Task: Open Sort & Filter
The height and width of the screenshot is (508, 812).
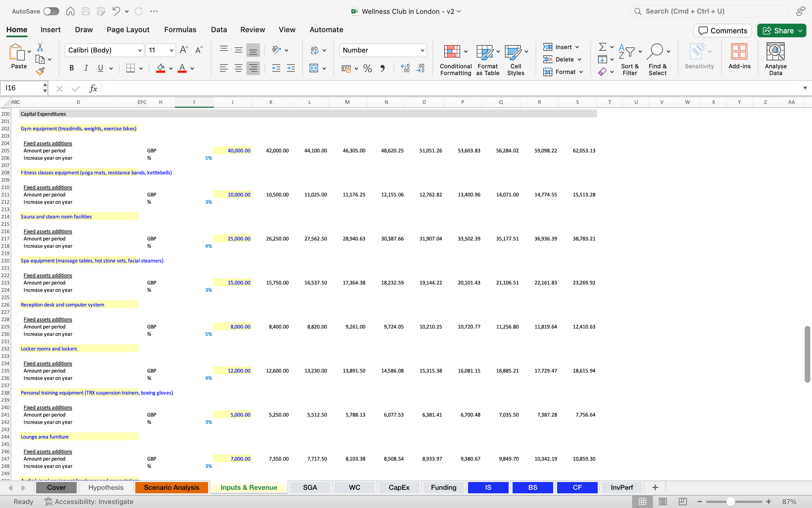Action: point(630,60)
